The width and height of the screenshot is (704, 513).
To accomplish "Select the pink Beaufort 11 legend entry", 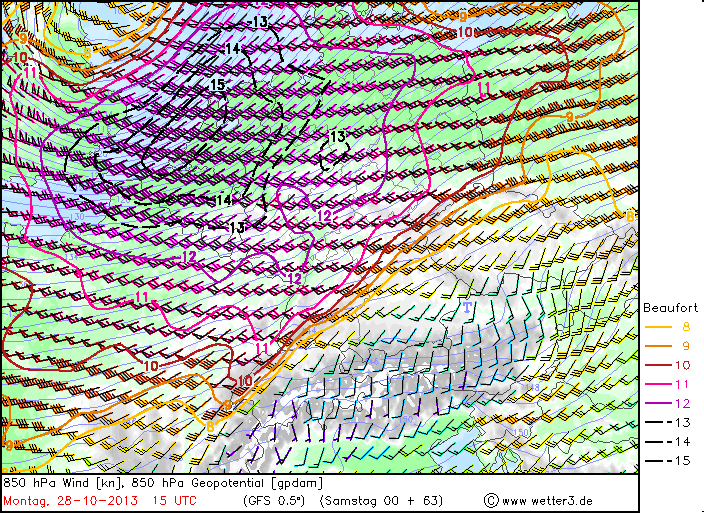I will click(668, 384).
